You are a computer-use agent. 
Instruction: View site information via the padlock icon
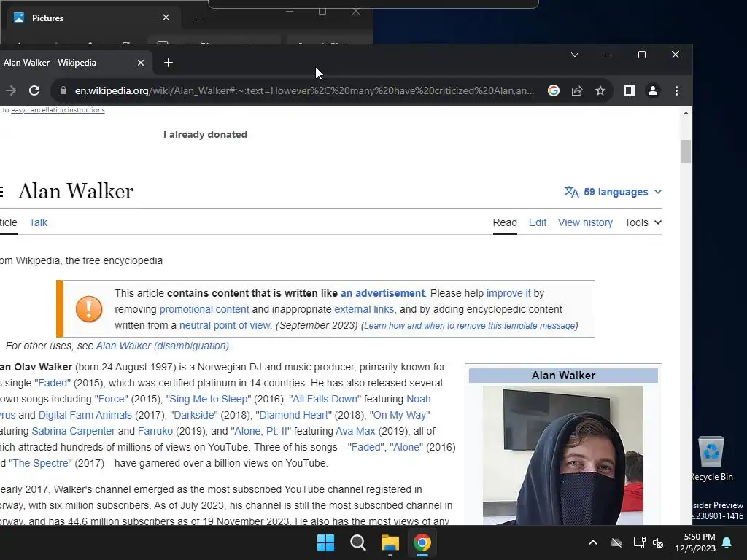click(63, 90)
